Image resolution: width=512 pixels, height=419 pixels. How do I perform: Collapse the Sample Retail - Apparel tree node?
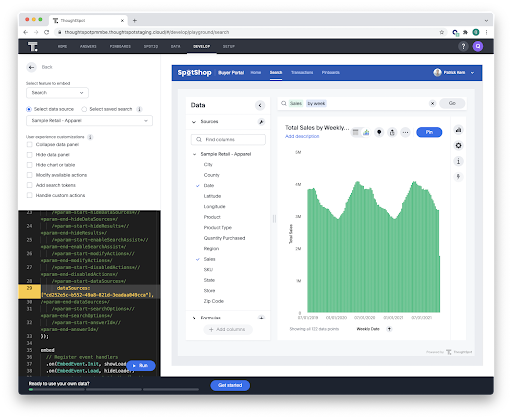coord(194,154)
